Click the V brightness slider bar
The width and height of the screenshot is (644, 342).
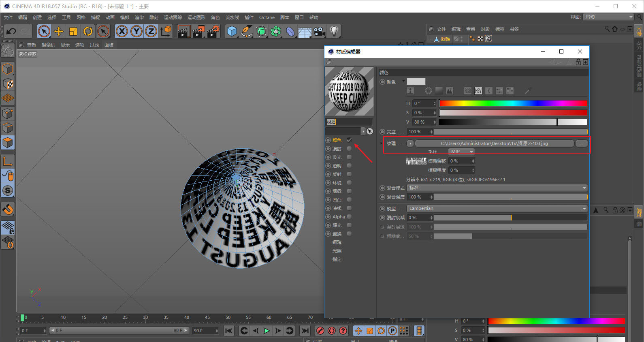[513, 122]
